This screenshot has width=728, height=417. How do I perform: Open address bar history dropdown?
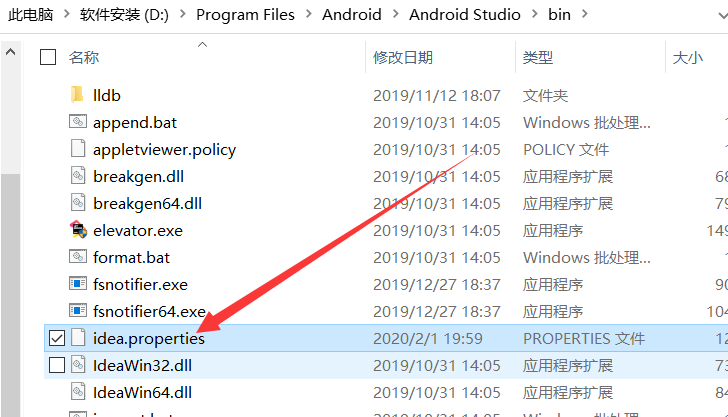[x=722, y=15]
